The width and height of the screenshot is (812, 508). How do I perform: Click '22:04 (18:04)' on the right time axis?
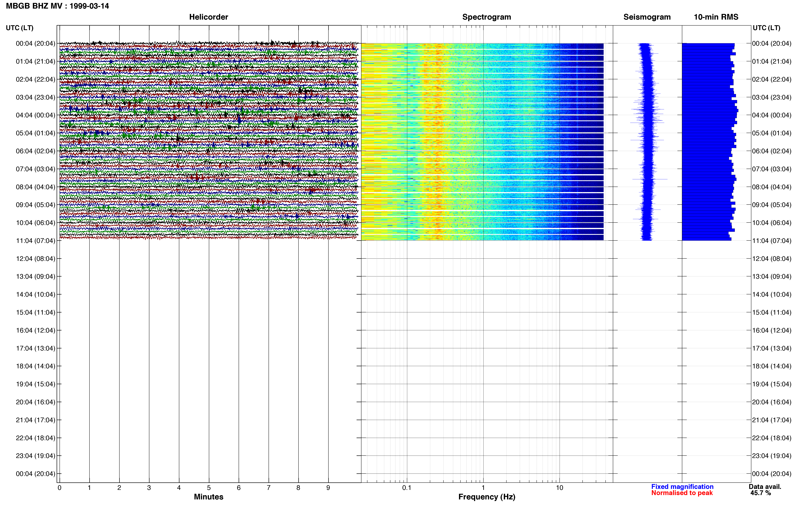(772, 438)
